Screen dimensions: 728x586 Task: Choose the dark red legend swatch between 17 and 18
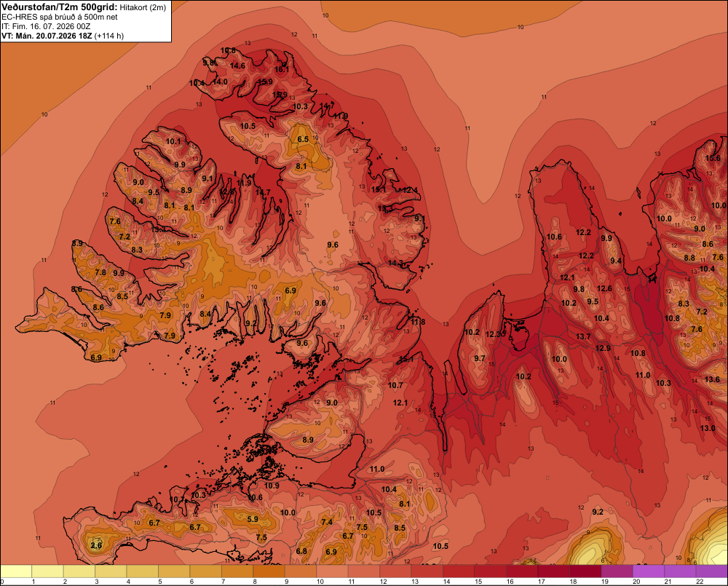point(553,571)
